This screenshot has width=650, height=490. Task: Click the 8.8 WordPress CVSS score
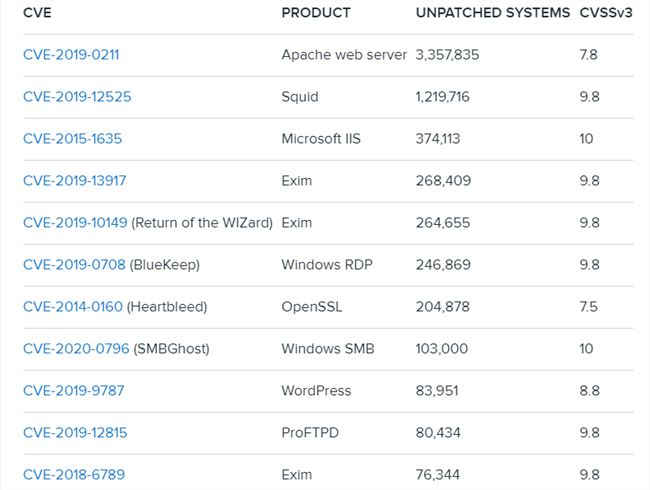(x=589, y=391)
